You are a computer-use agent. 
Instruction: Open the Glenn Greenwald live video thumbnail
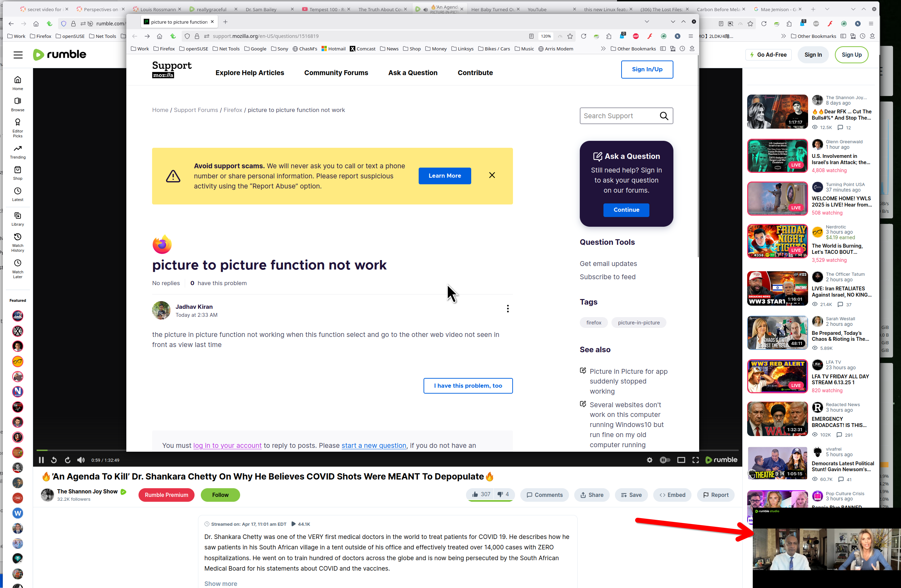[777, 155]
